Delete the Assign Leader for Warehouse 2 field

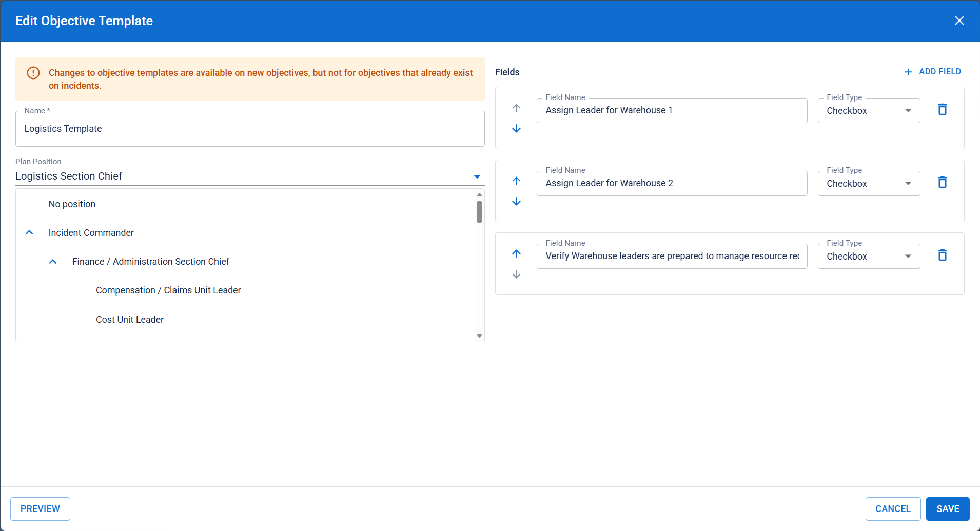tap(942, 182)
